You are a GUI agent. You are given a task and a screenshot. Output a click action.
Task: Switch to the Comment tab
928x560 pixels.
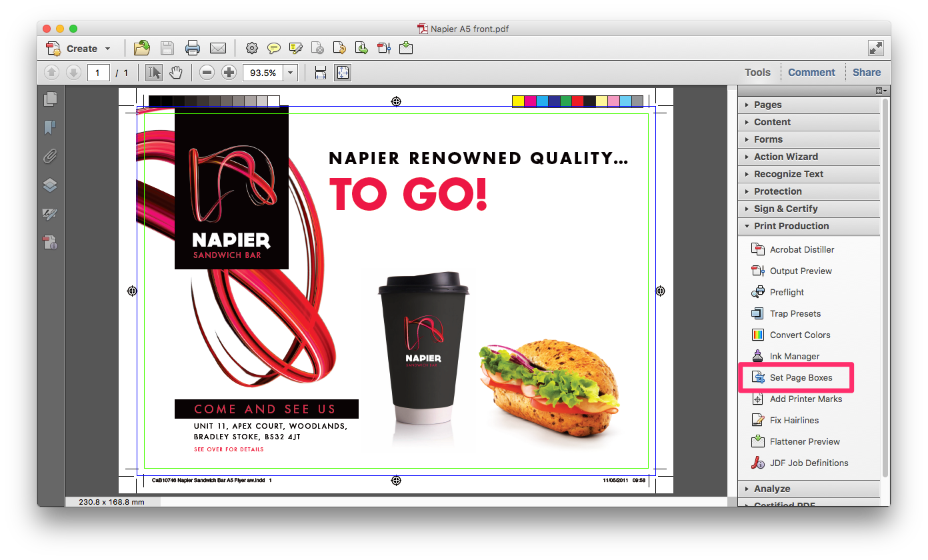point(811,72)
